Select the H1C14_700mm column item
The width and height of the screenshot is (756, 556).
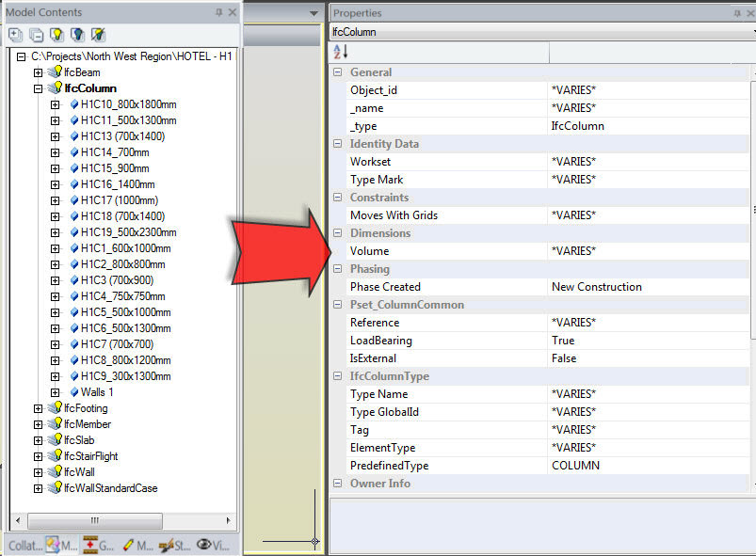pyautogui.click(x=115, y=152)
